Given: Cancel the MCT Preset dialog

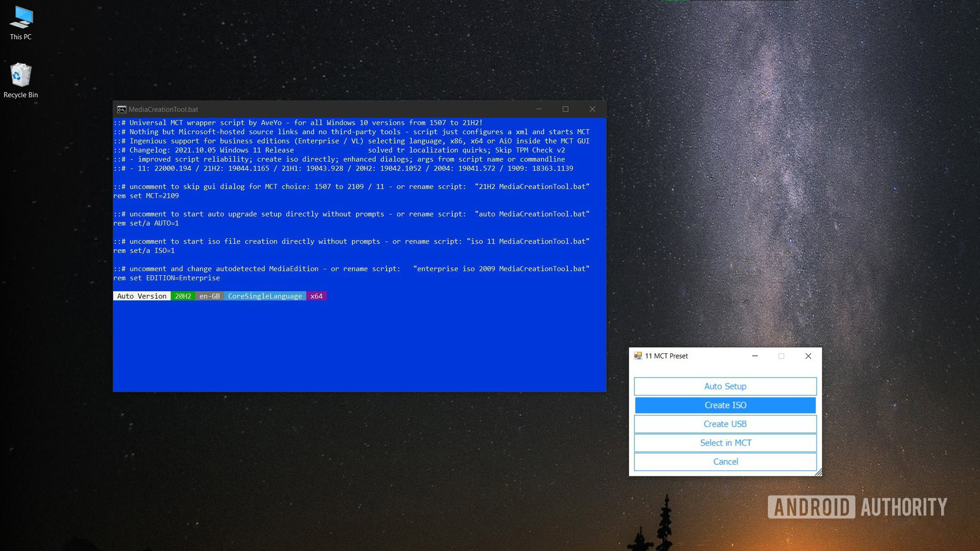Looking at the screenshot, I should 725,462.
